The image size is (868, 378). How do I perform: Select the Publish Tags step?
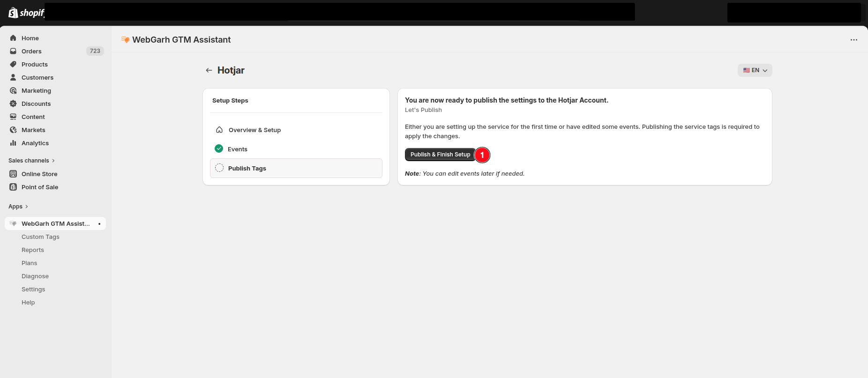coord(296,168)
